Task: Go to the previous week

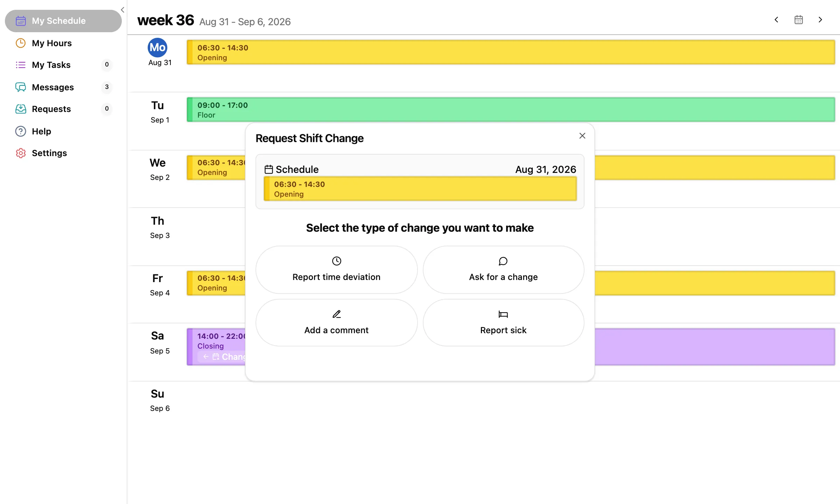Action: pyautogui.click(x=776, y=20)
